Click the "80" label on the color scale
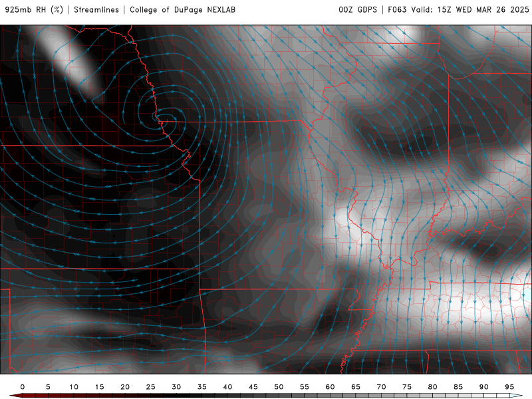The width and height of the screenshot is (532, 399). (x=433, y=387)
